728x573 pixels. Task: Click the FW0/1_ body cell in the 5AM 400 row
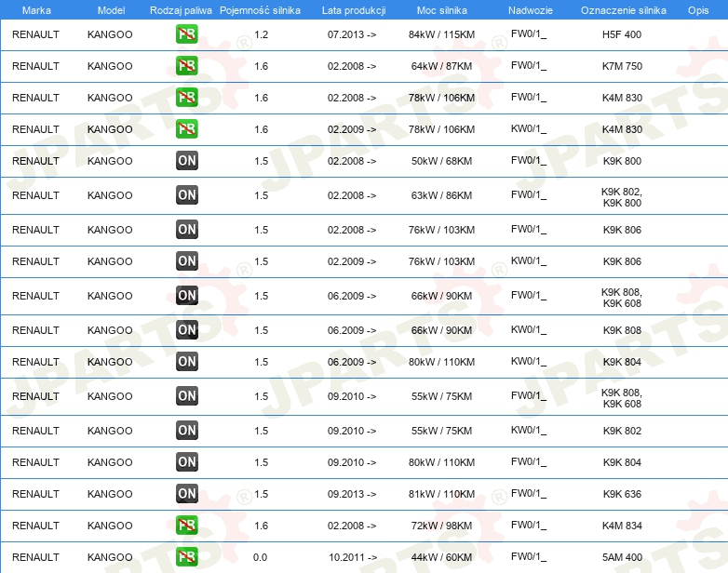pyautogui.click(x=529, y=556)
